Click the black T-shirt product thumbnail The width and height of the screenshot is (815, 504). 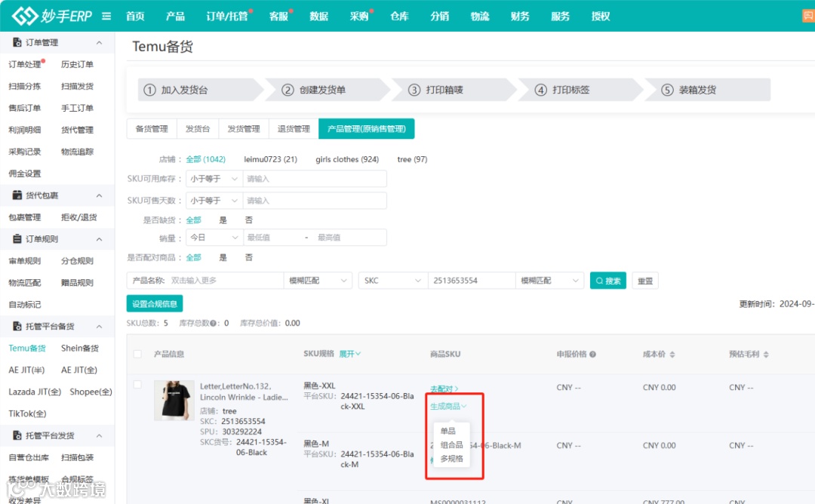pyautogui.click(x=174, y=400)
